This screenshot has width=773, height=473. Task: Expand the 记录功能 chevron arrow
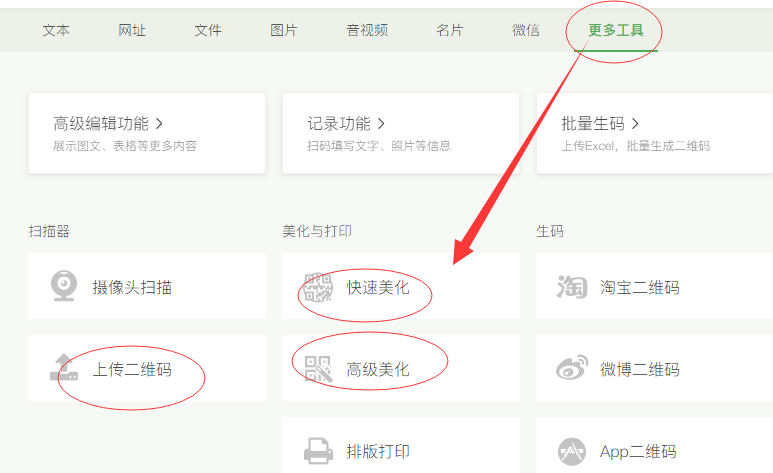click(x=381, y=123)
